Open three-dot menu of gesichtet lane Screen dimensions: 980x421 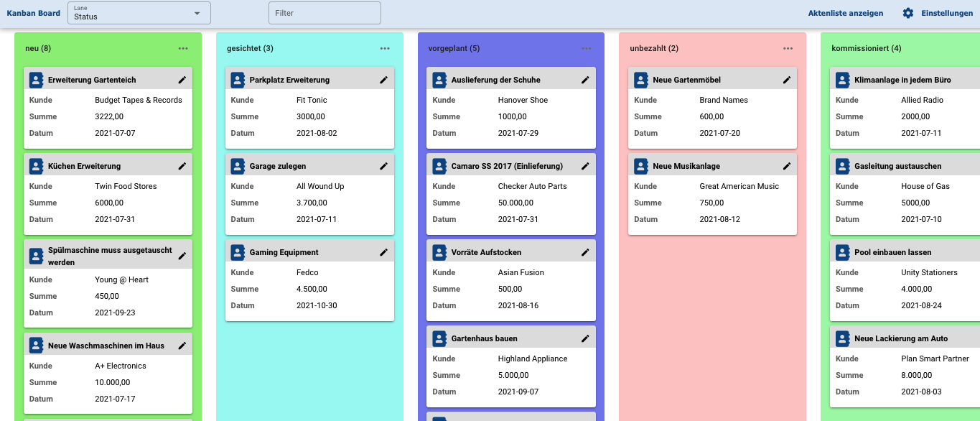(x=385, y=48)
